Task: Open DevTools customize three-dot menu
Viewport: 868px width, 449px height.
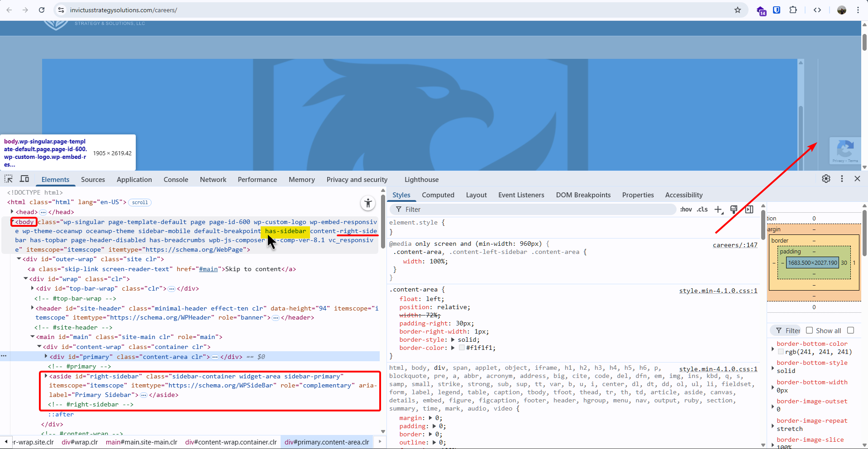Action: (842, 179)
